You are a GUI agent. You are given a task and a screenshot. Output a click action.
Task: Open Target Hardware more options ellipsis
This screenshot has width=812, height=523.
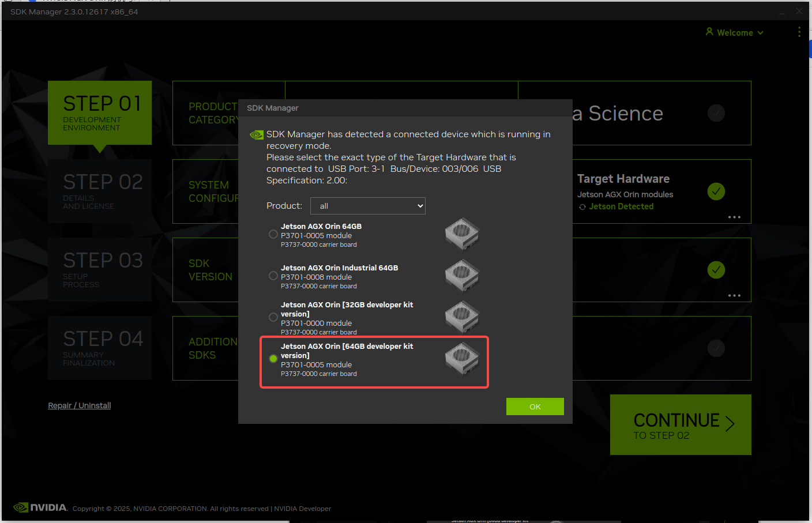click(x=734, y=217)
